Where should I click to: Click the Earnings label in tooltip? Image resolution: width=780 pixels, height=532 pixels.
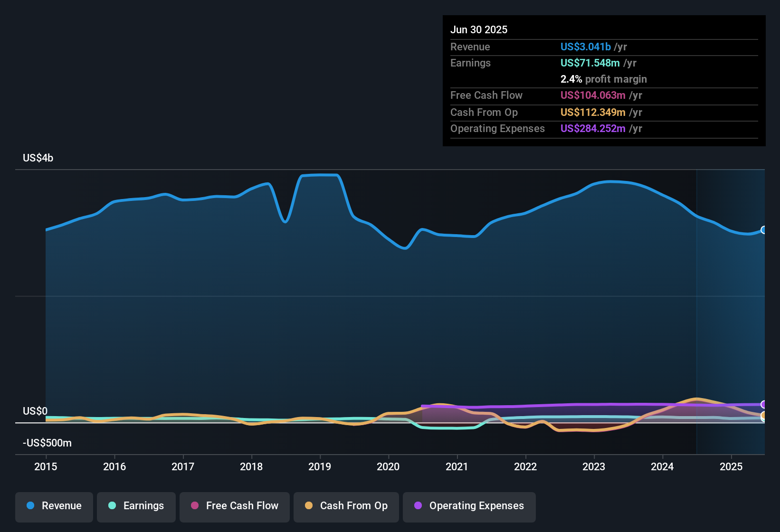pos(470,63)
